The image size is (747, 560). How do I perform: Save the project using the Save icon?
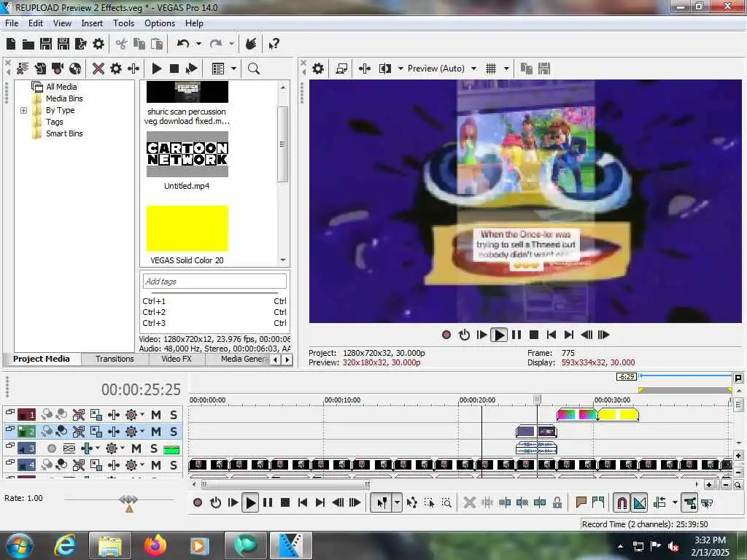coord(46,44)
